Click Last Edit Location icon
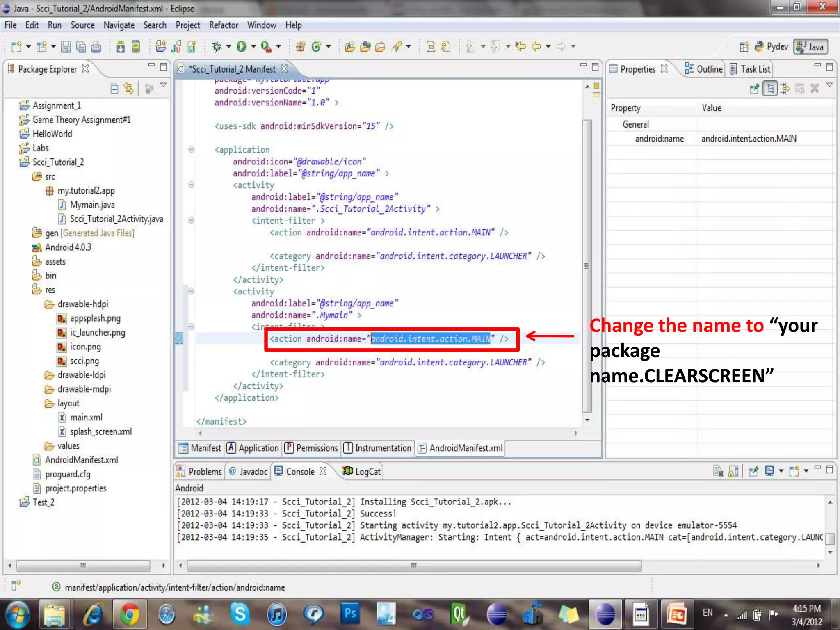 coord(520,46)
